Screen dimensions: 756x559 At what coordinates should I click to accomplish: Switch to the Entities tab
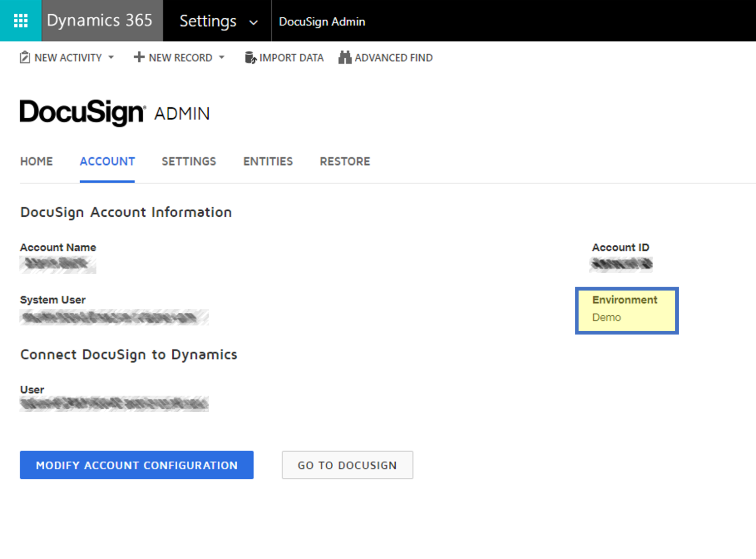tap(268, 161)
